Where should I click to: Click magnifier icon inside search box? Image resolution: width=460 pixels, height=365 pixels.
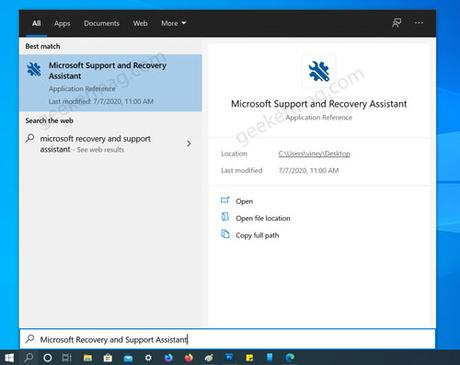[30, 339]
